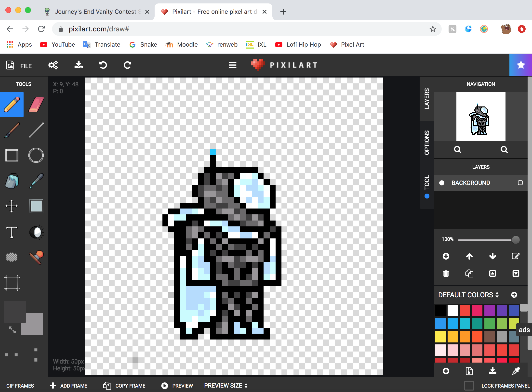Select the Text tool
Screen dimensions: 532x392
(12, 232)
